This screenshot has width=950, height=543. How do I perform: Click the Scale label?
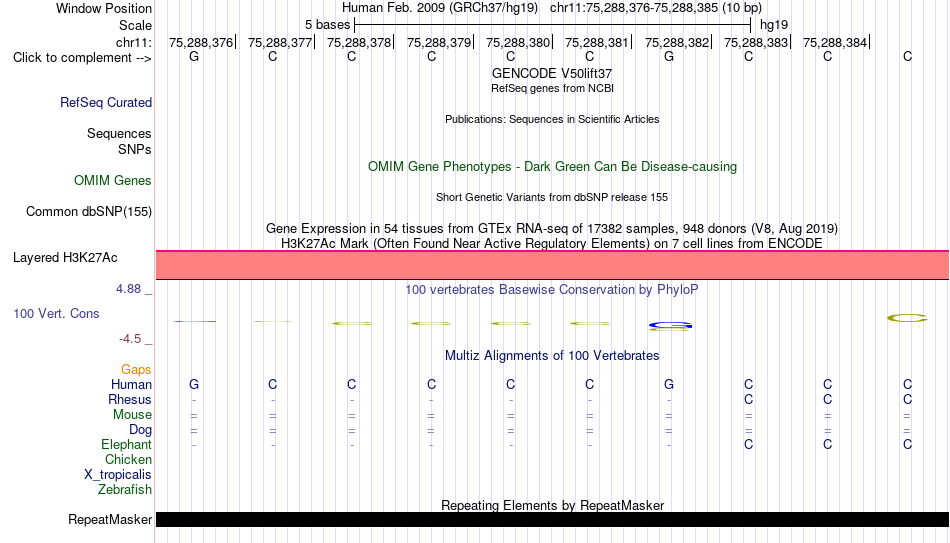click(136, 25)
